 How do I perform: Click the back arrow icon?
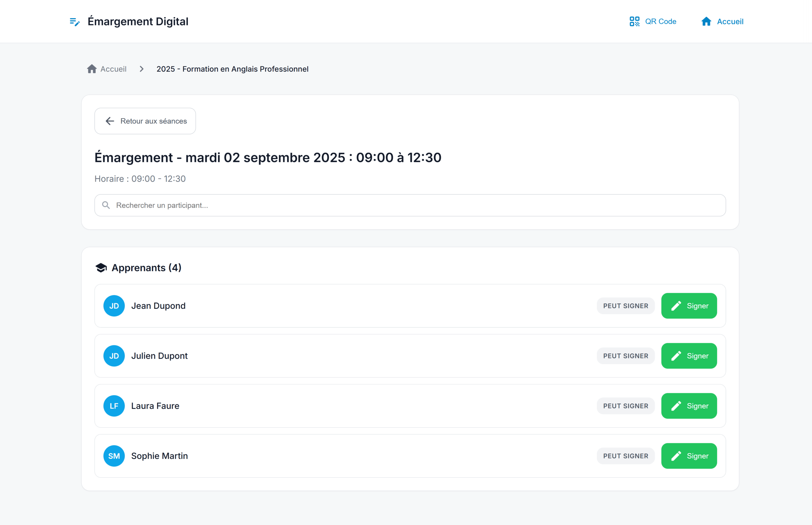(x=110, y=121)
